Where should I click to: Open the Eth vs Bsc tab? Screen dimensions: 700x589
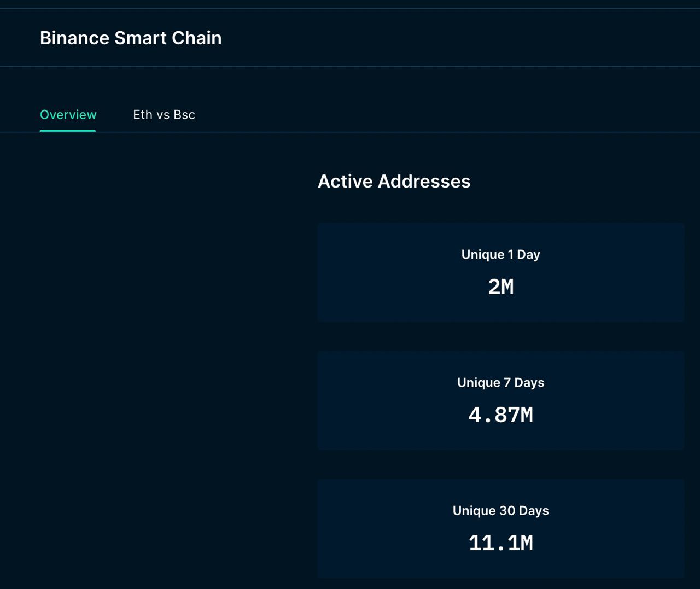click(x=164, y=115)
